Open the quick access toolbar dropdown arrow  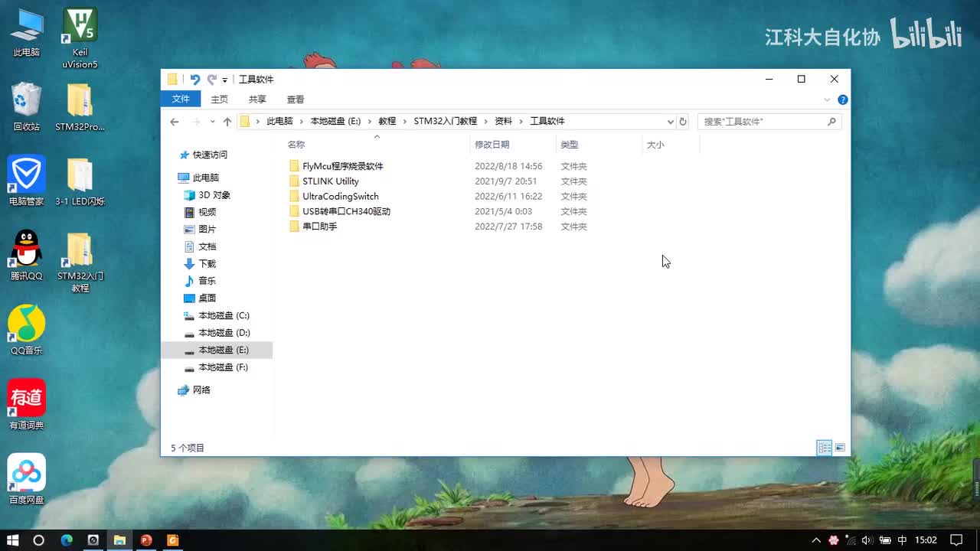(225, 80)
